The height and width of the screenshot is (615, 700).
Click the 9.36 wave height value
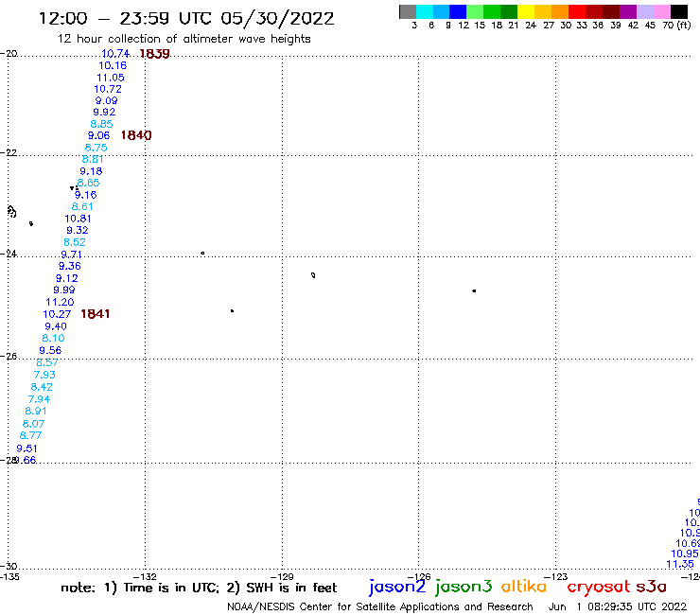pyautogui.click(x=70, y=266)
